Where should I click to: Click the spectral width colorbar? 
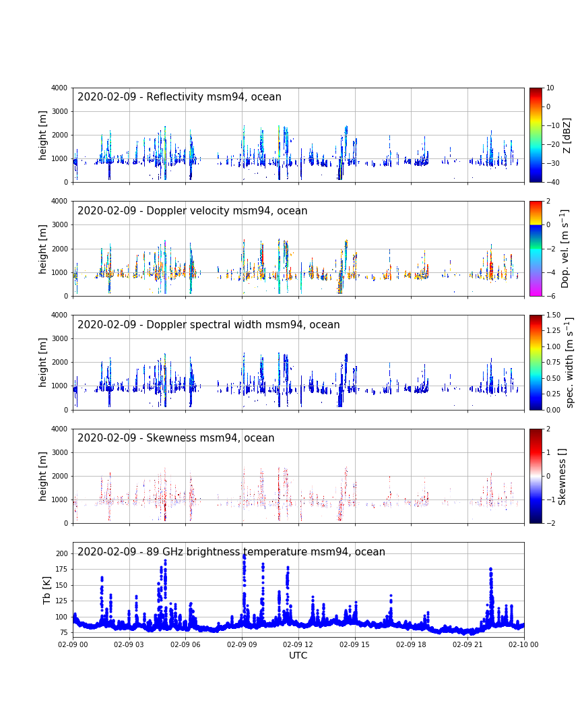536,362
